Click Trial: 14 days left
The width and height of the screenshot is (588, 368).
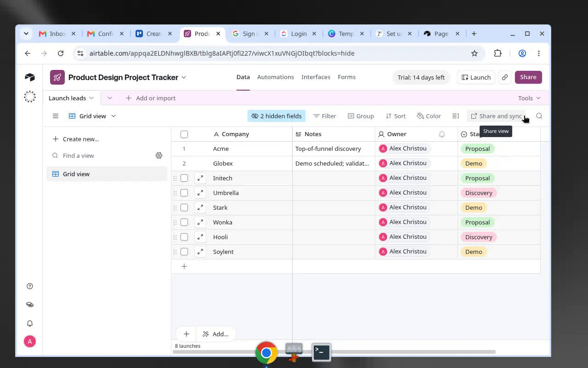tap(421, 77)
